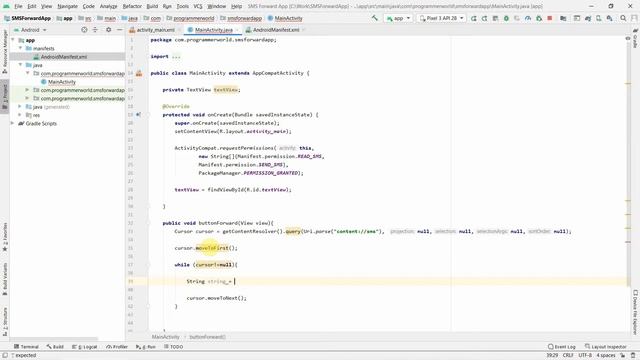Screen dimensions: 640x360
Task: Toggle the Structure side tab
Action: pos(5,322)
